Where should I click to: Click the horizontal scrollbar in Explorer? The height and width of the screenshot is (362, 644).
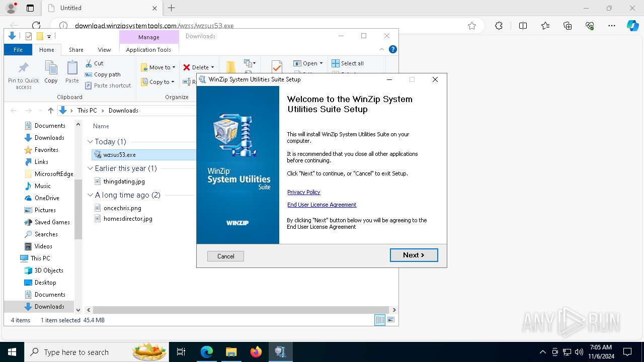(240, 310)
